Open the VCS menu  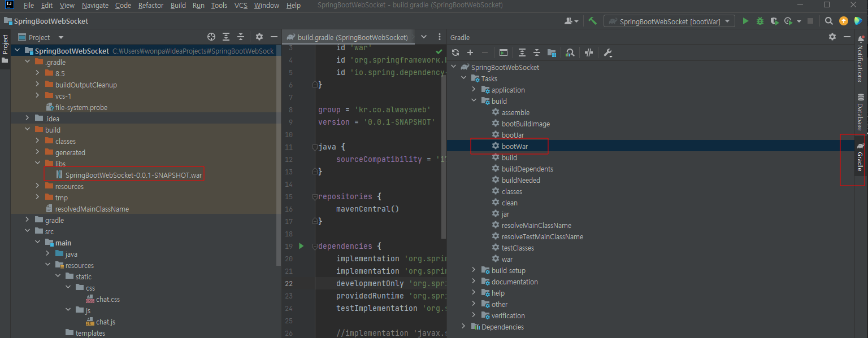click(241, 5)
